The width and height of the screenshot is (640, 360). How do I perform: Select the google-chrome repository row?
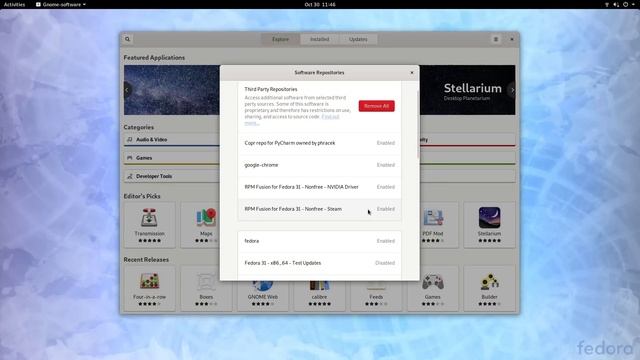coord(320,165)
